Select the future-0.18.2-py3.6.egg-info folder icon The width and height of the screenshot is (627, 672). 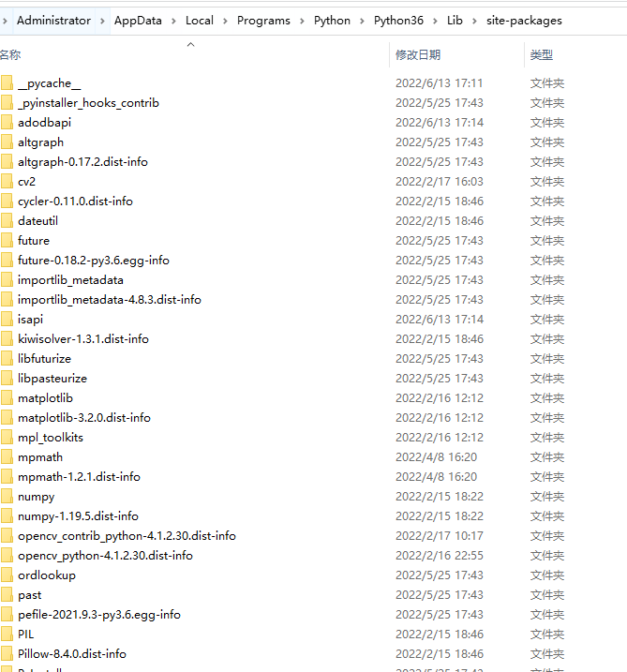click(7, 261)
